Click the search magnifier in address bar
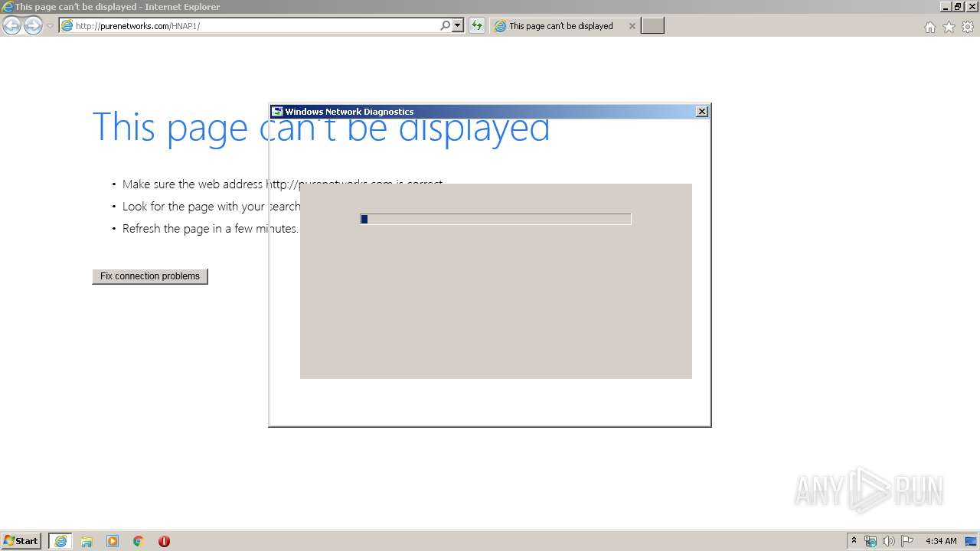The height and width of the screenshot is (551, 980). pyautogui.click(x=446, y=25)
